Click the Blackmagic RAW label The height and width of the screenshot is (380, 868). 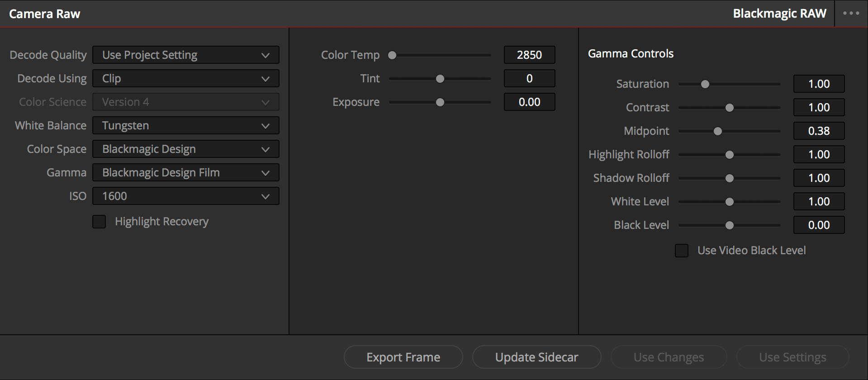coord(780,14)
